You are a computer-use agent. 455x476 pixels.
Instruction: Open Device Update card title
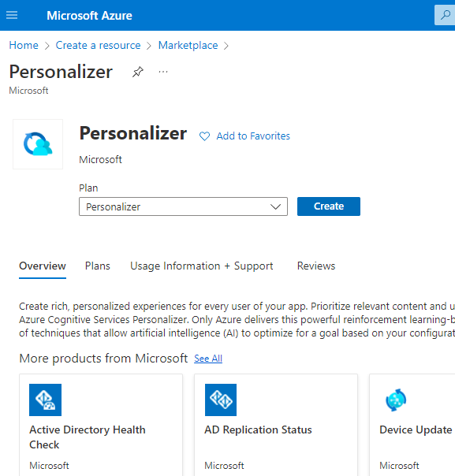click(416, 430)
